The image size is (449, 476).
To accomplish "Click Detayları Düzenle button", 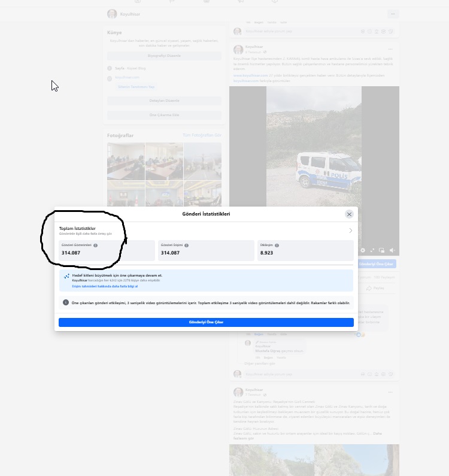I will (164, 101).
